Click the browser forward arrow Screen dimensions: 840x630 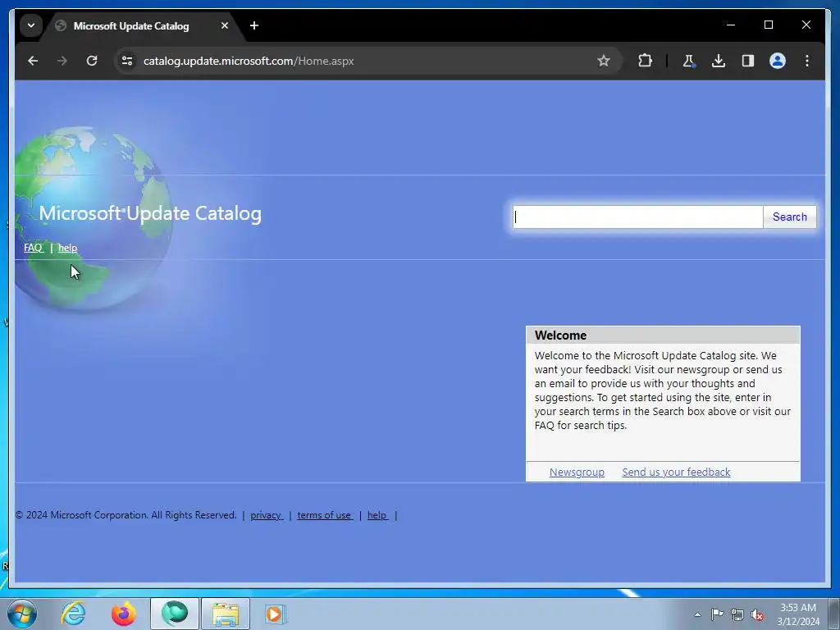point(62,61)
